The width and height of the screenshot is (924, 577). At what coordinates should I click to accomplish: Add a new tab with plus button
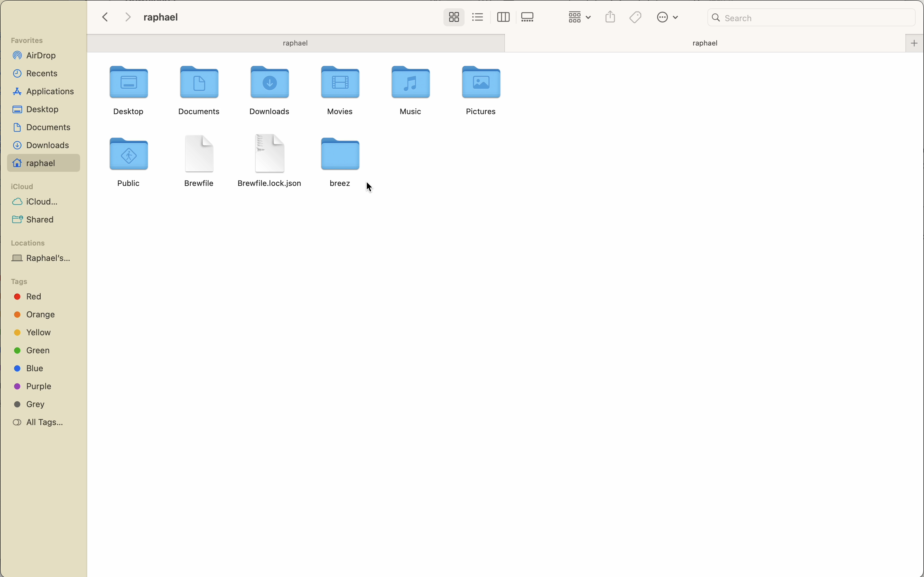[915, 43]
